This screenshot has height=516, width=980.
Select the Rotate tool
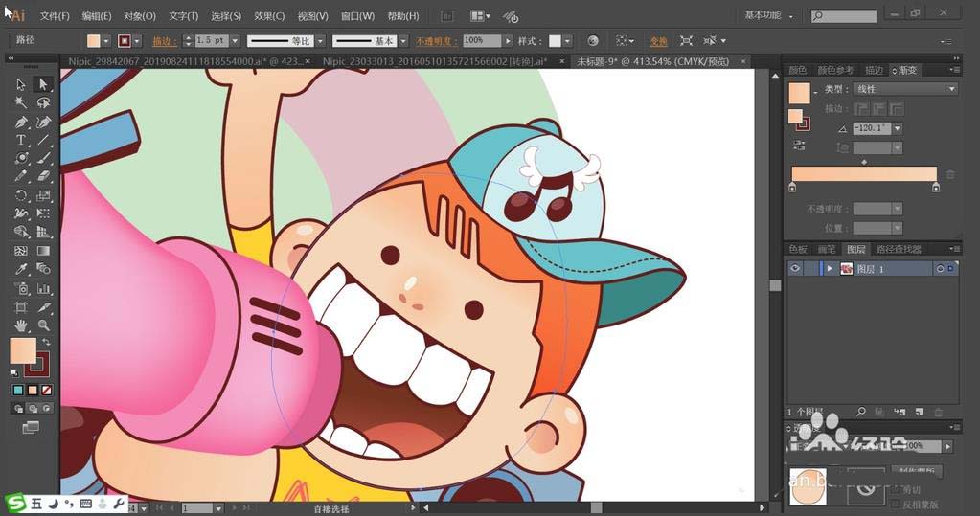21,195
